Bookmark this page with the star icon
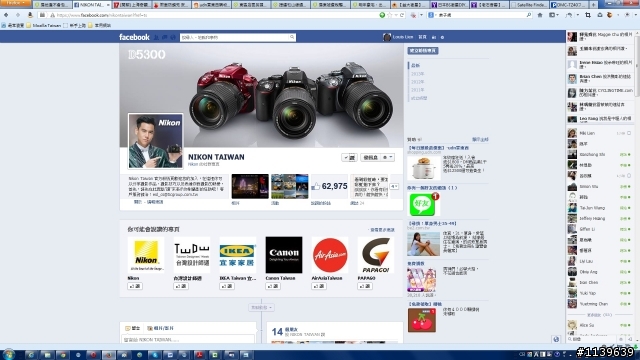The height and width of the screenshot is (360, 640). [x=390, y=15]
